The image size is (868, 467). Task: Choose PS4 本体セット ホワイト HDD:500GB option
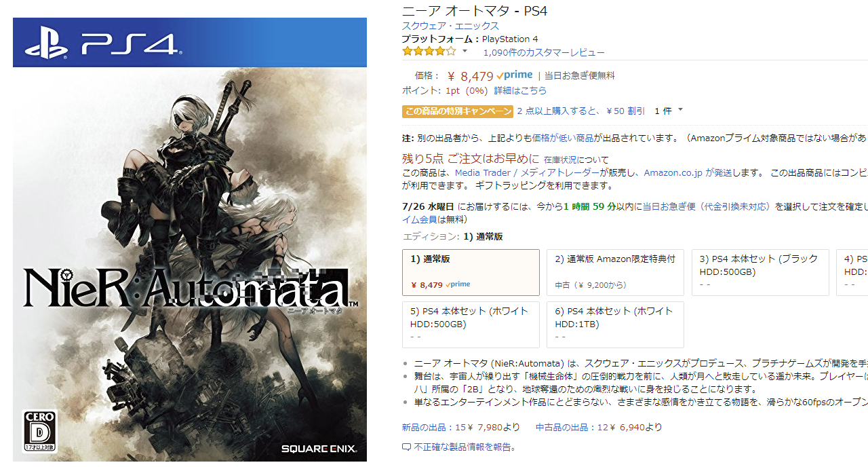[471, 324]
